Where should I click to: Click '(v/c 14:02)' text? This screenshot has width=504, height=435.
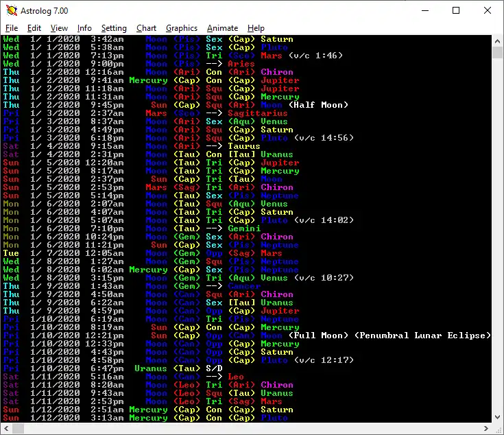click(x=324, y=220)
